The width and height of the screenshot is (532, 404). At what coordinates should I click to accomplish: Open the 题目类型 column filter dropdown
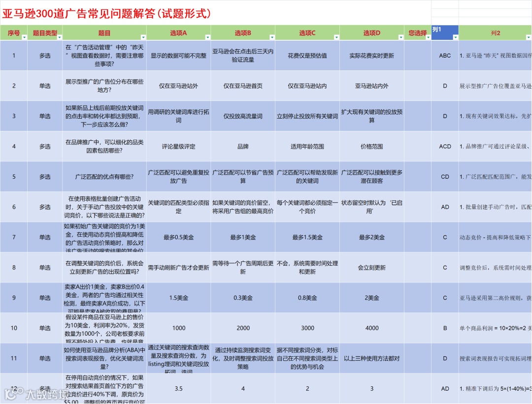tap(60, 37)
